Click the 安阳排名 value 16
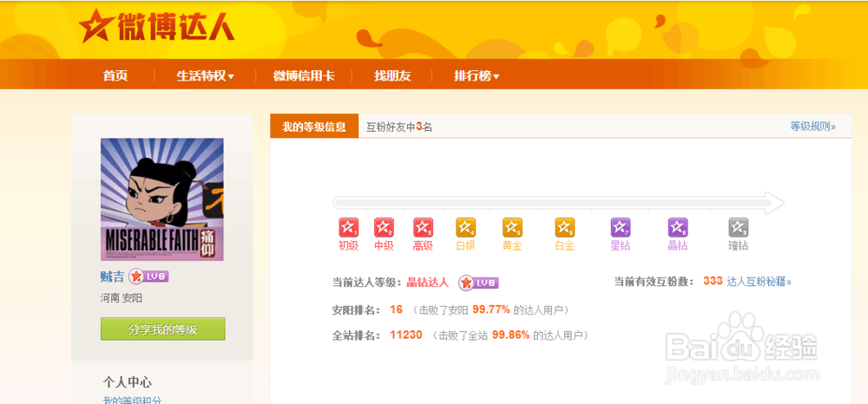Viewport: 868px width, 404px height. pos(396,309)
